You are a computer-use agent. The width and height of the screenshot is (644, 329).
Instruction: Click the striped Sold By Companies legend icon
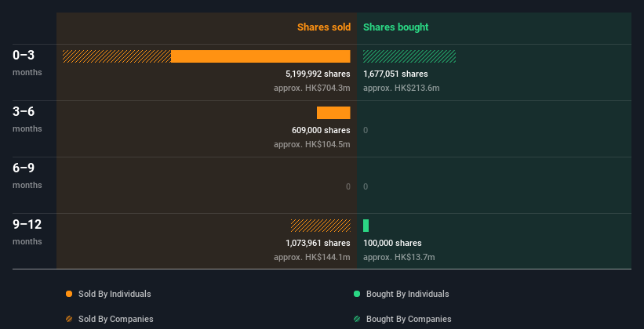click(x=69, y=319)
